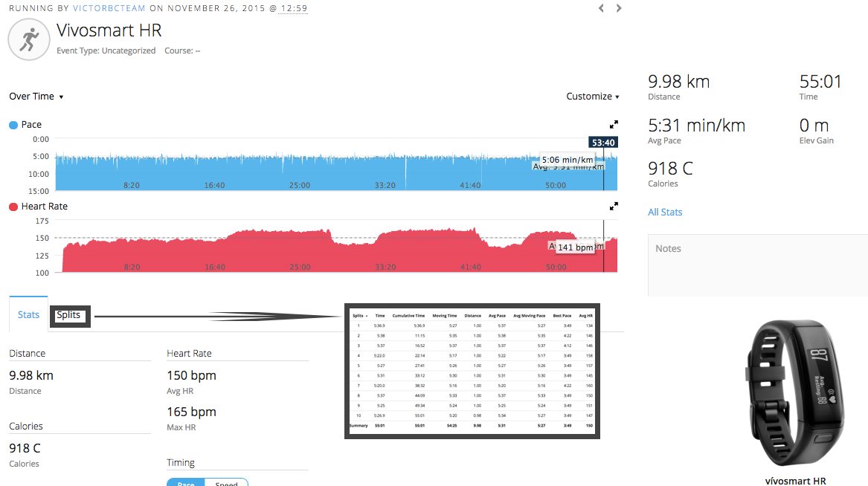
Task: Open the Over Time dropdown
Action: click(x=36, y=96)
